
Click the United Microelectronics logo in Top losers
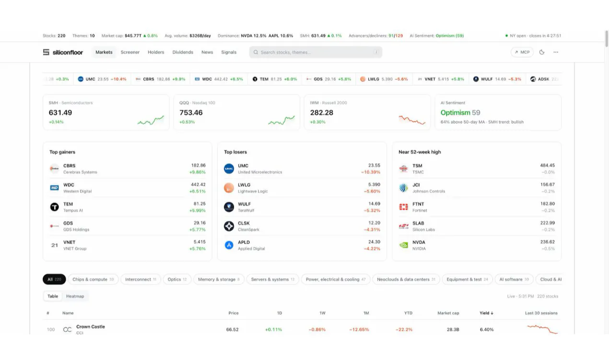coord(229,169)
